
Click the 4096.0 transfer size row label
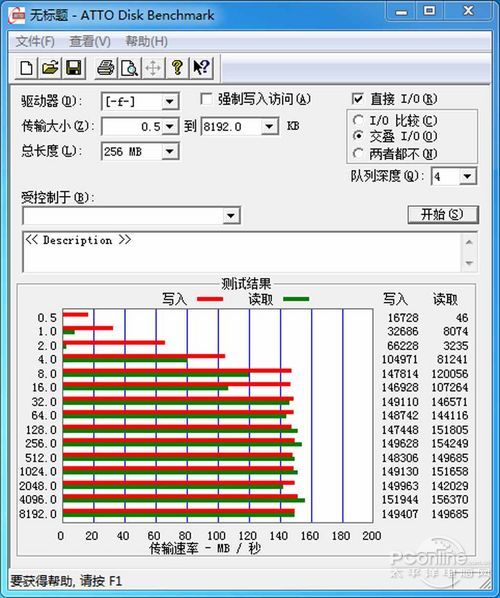click(38, 499)
